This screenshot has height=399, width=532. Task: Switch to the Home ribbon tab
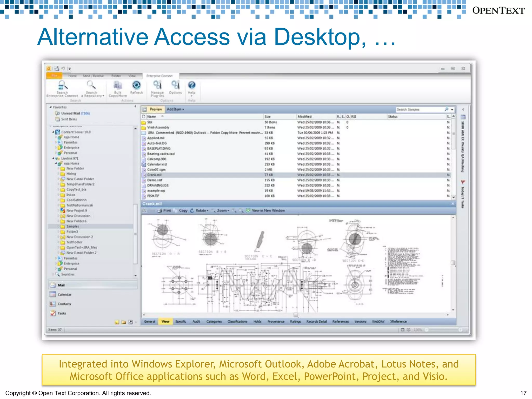[x=72, y=76]
